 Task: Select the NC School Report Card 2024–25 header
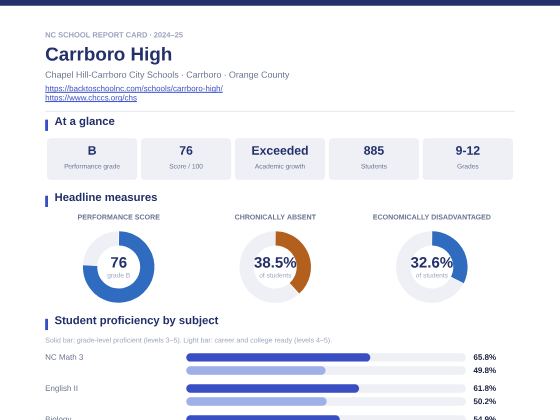point(114,35)
